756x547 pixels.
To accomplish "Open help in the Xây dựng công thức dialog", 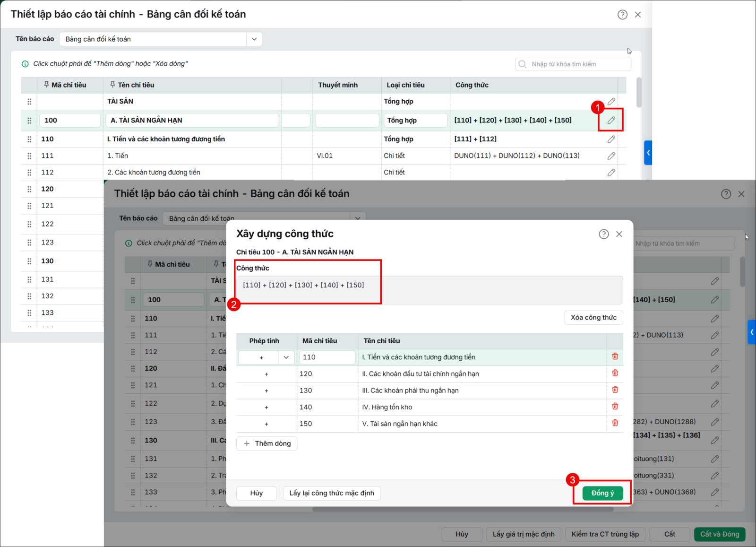I will (x=603, y=234).
